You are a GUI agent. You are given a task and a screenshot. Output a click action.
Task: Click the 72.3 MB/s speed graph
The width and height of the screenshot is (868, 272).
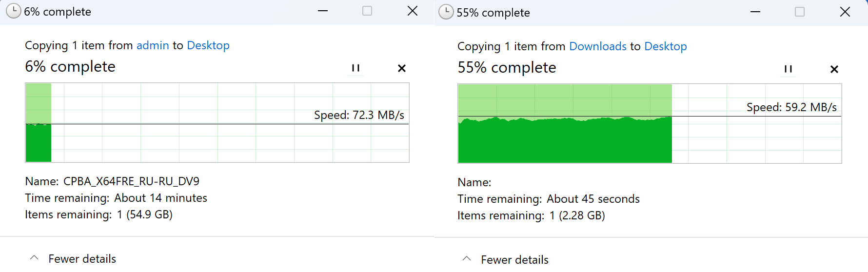[217, 122]
